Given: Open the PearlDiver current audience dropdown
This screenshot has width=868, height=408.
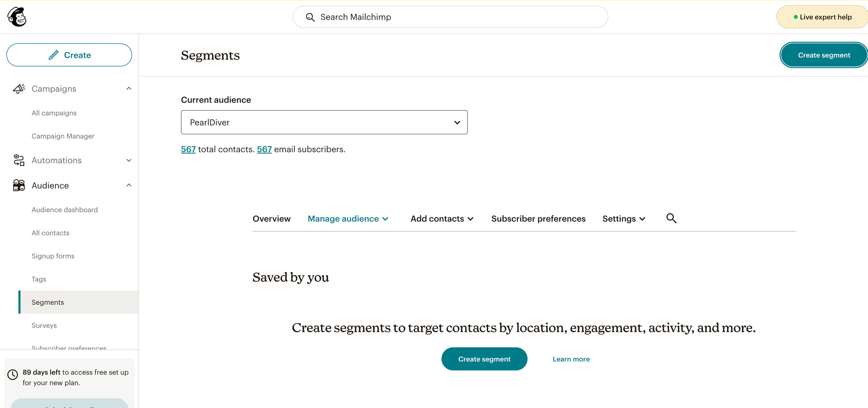Looking at the screenshot, I should click(x=324, y=122).
